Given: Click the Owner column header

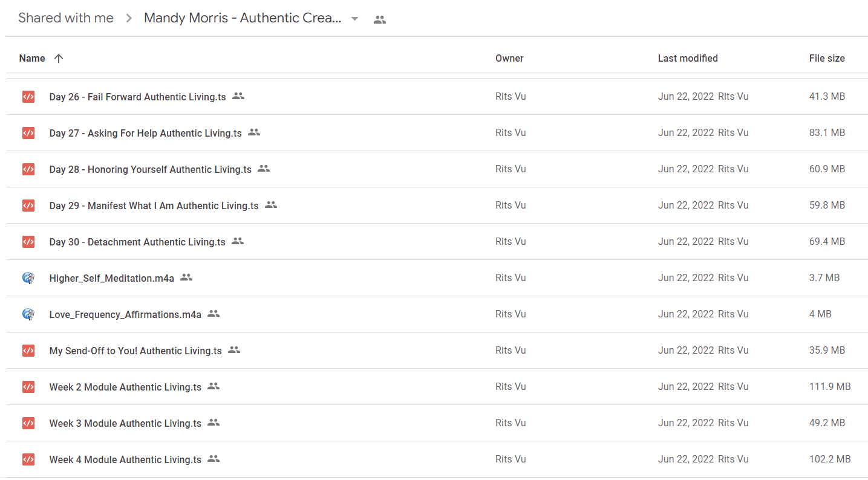Looking at the screenshot, I should [x=509, y=58].
